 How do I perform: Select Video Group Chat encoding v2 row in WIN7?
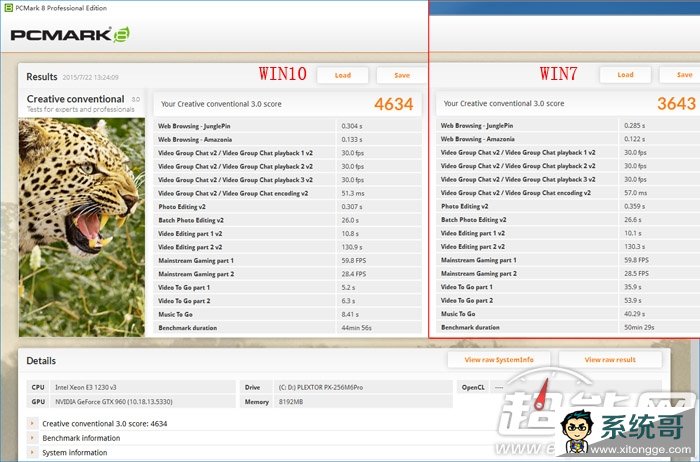point(568,193)
